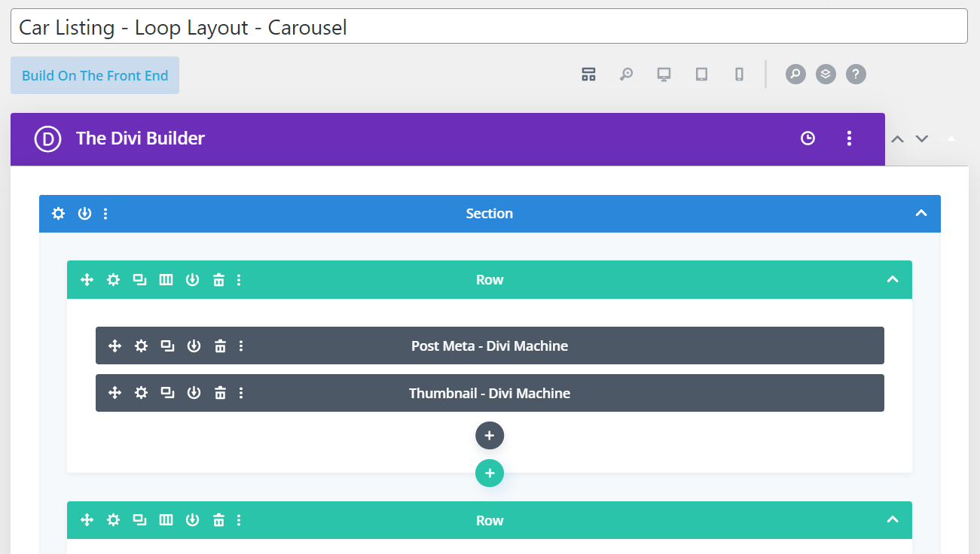Select the zoom view mode icon
The image size is (980, 554).
(626, 74)
